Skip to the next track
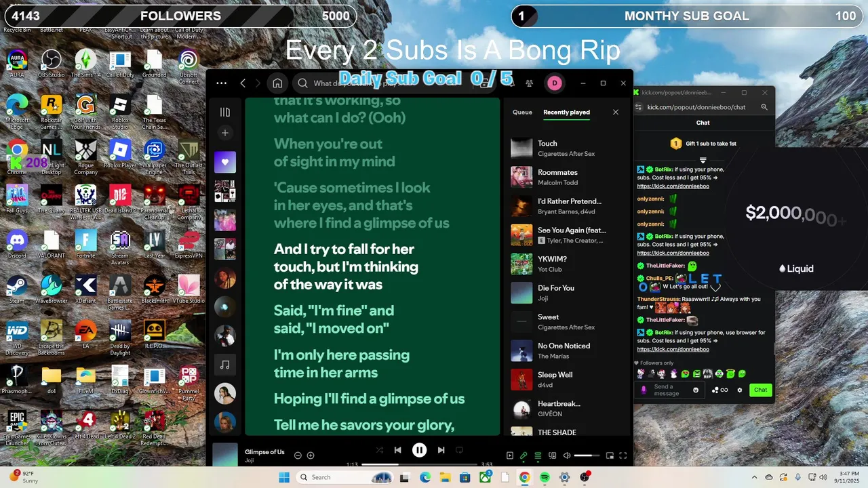The width and height of the screenshot is (868, 488). tap(441, 450)
